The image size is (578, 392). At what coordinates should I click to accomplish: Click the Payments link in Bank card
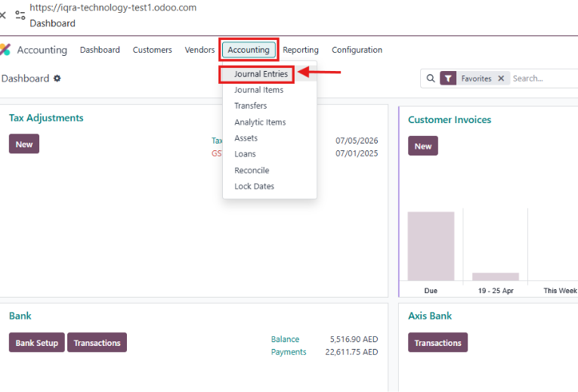click(x=289, y=352)
